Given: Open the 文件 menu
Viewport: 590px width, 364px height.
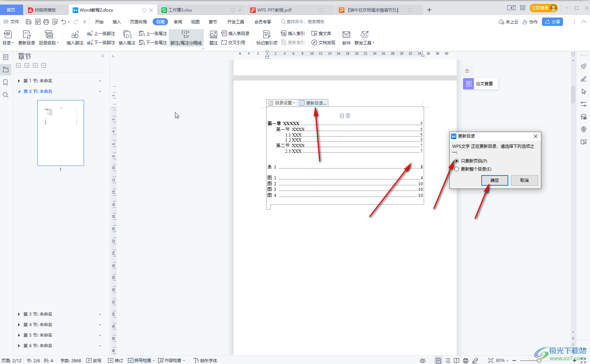Looking at the screenshot, I should point(11,22).
